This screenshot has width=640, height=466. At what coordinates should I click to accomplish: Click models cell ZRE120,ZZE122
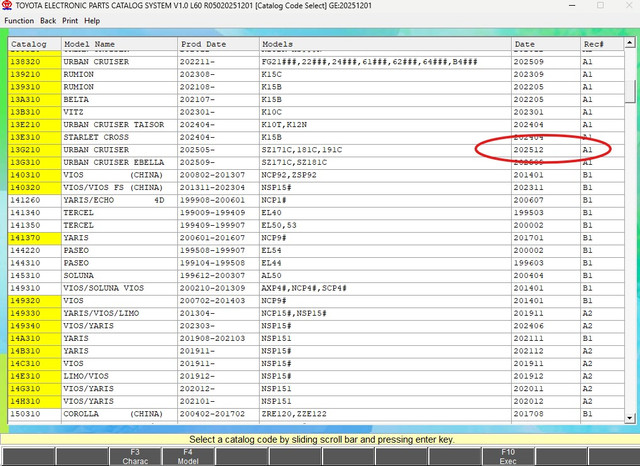(385, 414)
